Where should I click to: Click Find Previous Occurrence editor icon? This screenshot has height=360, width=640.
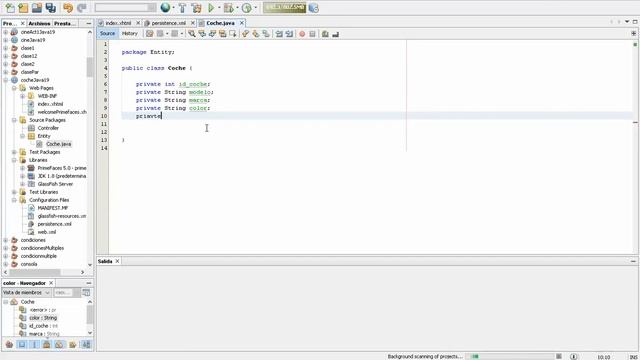click(x=202, y=34)
